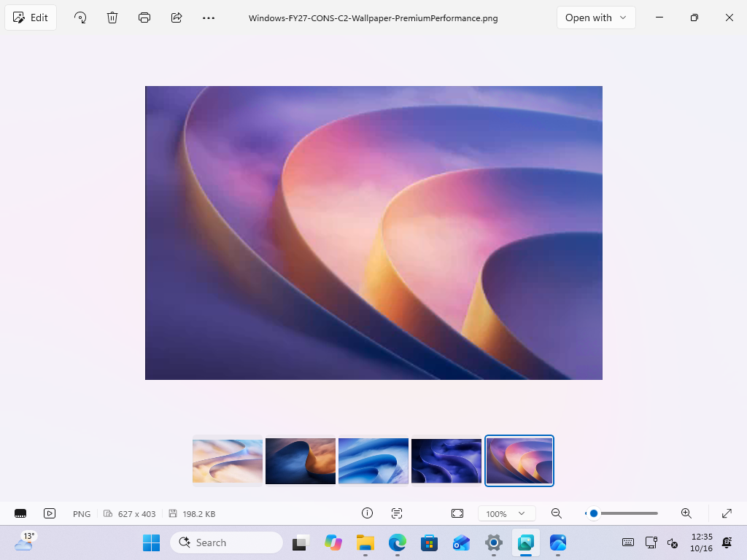Adjust the zoom slider handle
This screenshot has width=747, height=560.
594,513
